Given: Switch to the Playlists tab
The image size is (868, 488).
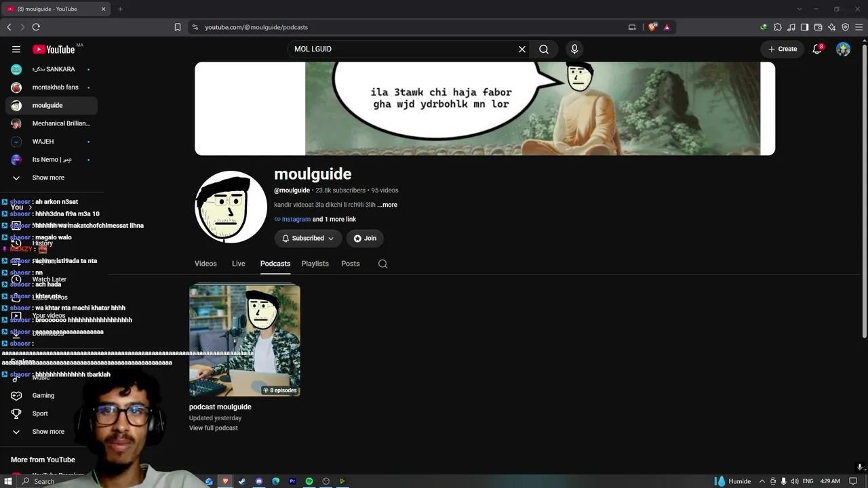Looking at the screenshot, I should [x=315, y=264].
